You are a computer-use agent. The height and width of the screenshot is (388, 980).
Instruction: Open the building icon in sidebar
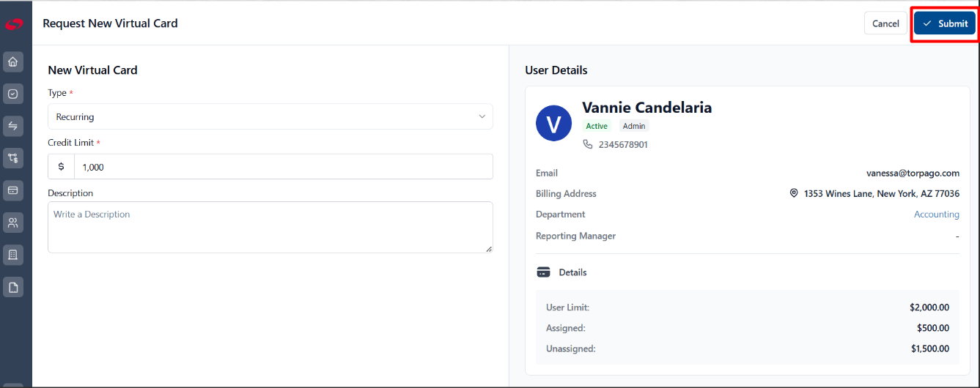12,255
